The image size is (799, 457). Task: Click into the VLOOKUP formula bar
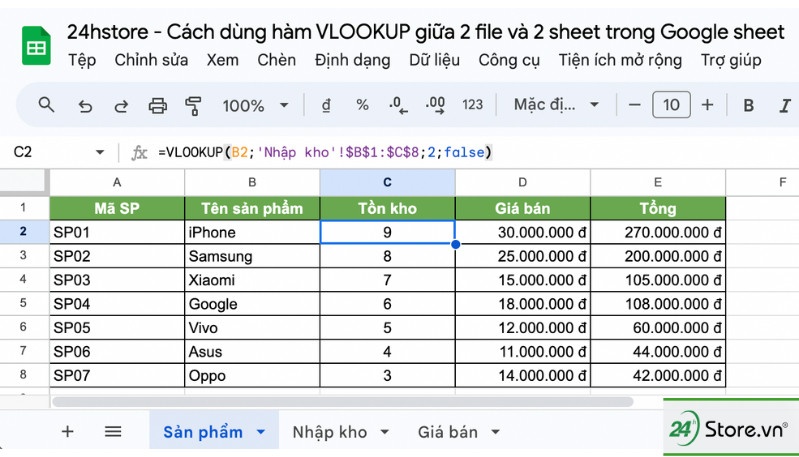tap(325, 152)
